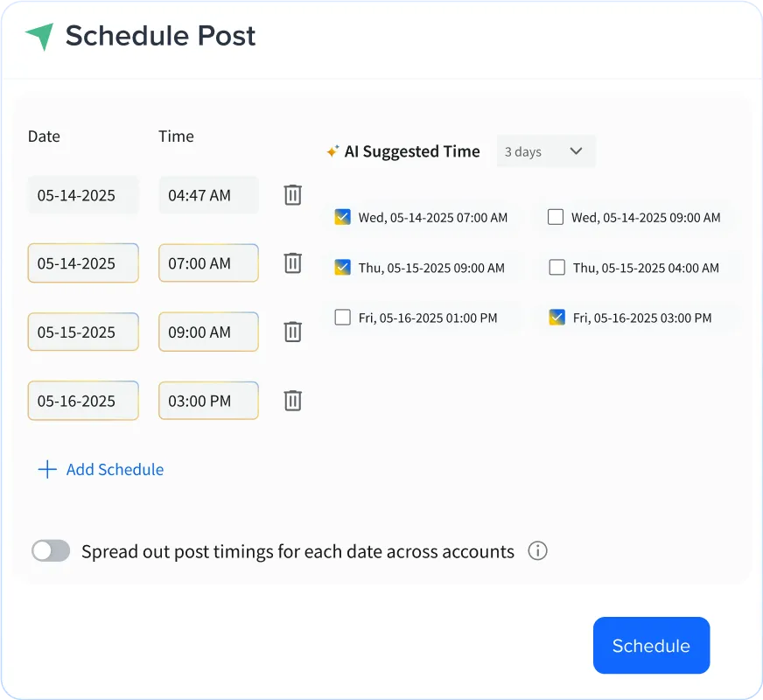Click the 09:00 AM time field
Image resolution: width=763 pixels, height=700 pixels.
click(208, 332)
